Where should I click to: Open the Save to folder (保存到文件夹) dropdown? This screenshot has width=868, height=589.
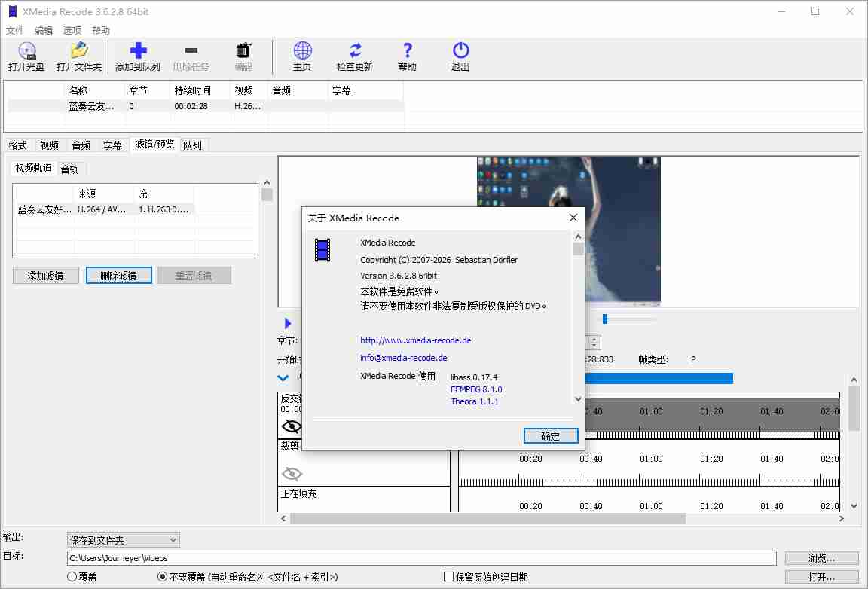(124, 540)
